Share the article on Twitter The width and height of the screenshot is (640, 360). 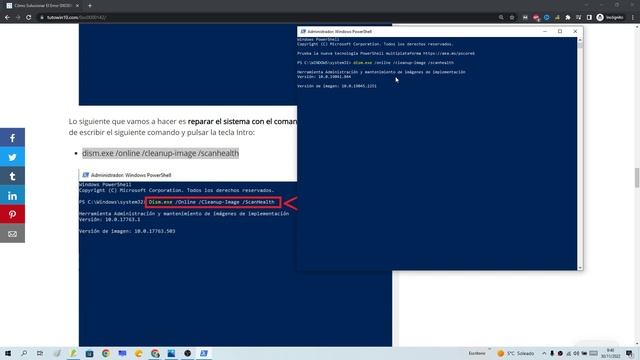tap(12, 157)
